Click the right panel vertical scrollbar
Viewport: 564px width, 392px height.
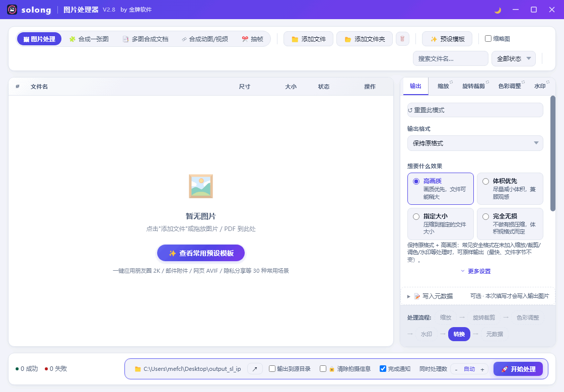553,153
